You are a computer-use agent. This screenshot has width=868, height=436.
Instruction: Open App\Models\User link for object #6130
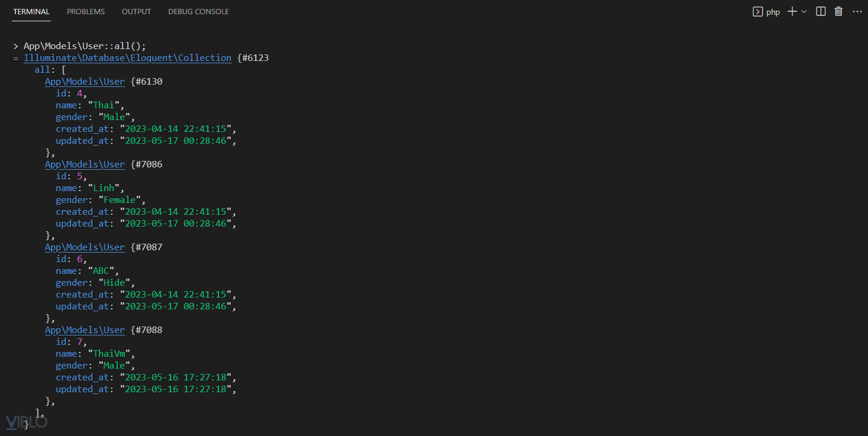pos(85,82)
